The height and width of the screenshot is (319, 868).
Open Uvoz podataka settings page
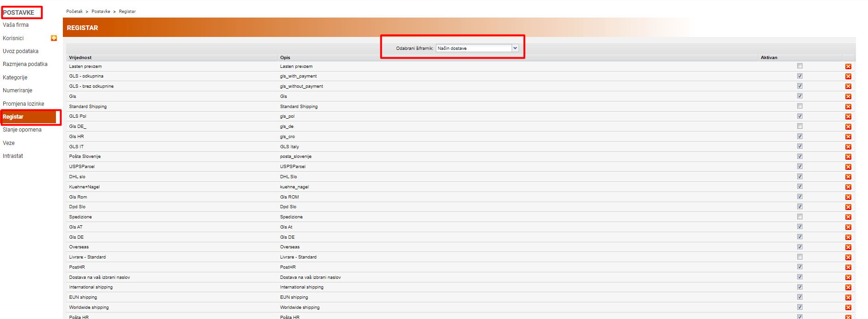[x=21, y=51]
